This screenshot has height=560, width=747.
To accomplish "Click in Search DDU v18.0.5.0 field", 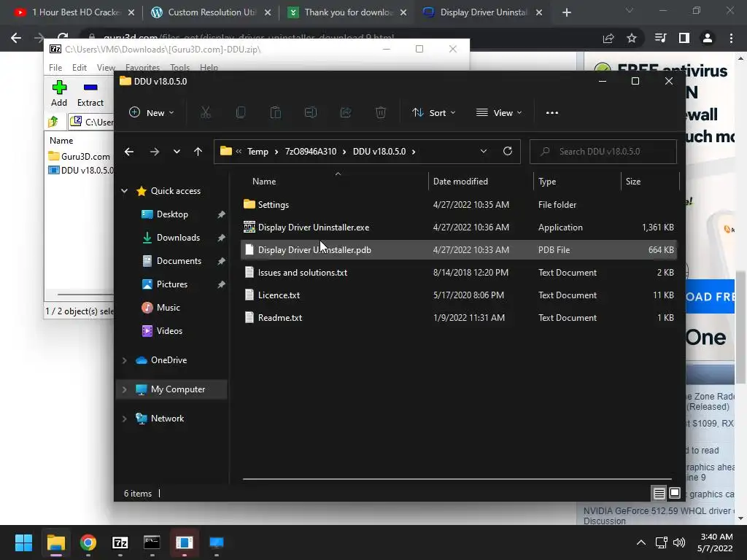I will (x=603, y=152).
